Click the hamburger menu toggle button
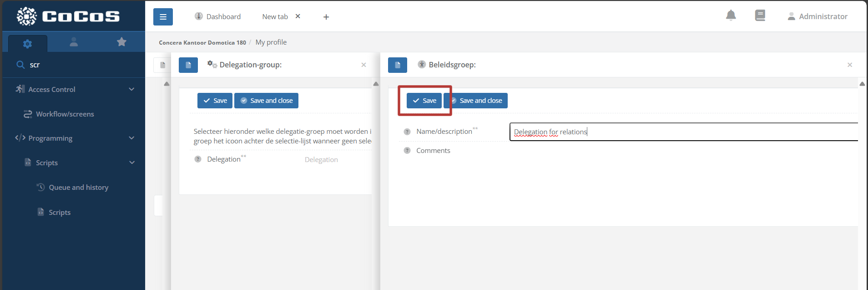The width and height of the screenshot is (868, 290). (163, 17)
